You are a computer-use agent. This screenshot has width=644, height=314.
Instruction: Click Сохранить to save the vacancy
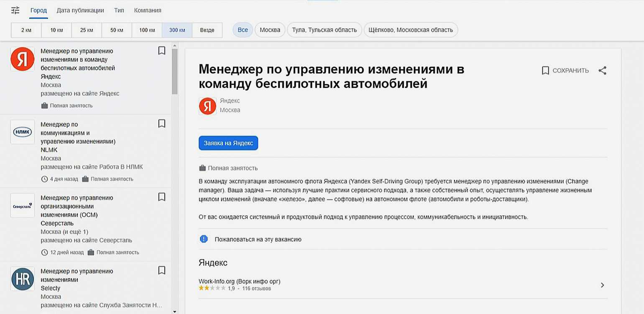(565, 71)
